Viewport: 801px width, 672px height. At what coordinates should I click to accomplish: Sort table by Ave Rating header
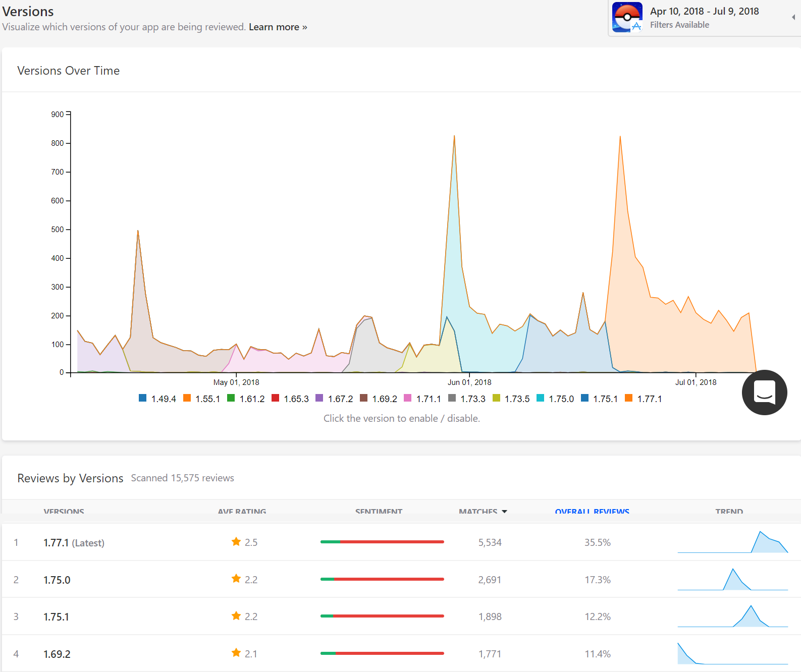coord(242,512)
